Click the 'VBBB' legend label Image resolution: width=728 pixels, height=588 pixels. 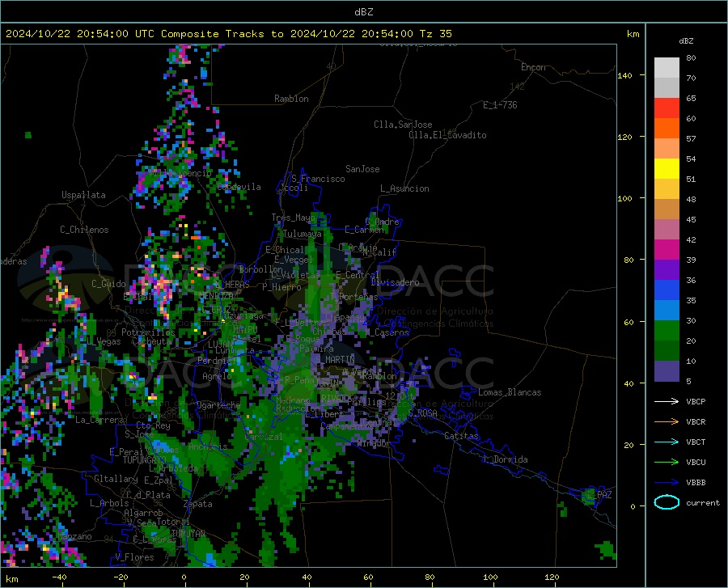pyautogui.click(x=696, y=482)
